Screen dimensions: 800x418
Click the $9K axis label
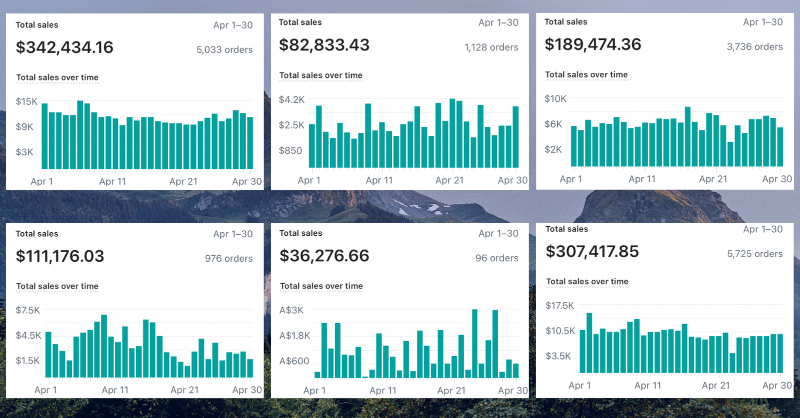[24, 127]
